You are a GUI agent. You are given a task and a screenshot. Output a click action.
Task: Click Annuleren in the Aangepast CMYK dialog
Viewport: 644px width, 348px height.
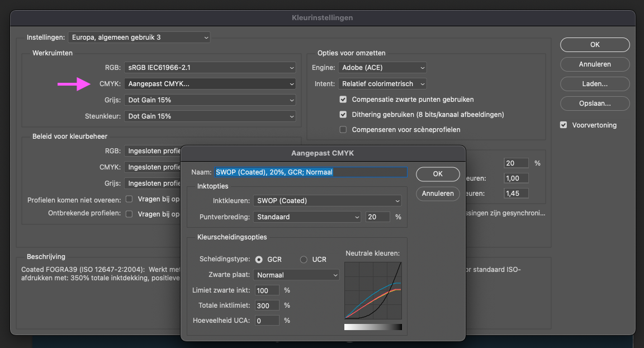438,194
